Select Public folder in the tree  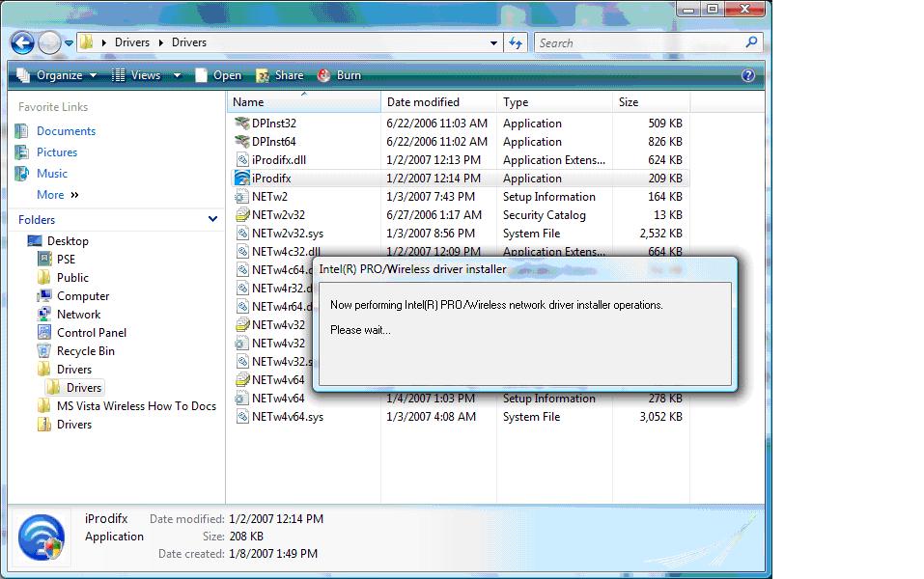(72, 277)
